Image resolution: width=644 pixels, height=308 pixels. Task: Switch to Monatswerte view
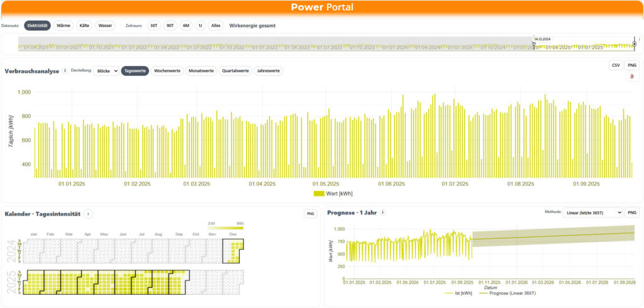pos(201,71)
